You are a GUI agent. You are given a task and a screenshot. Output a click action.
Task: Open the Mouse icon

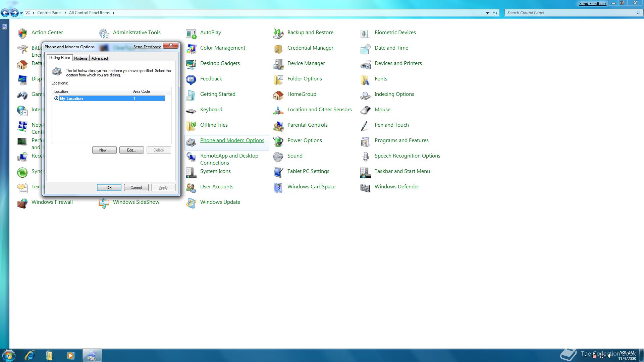click(x=365, y=110)
